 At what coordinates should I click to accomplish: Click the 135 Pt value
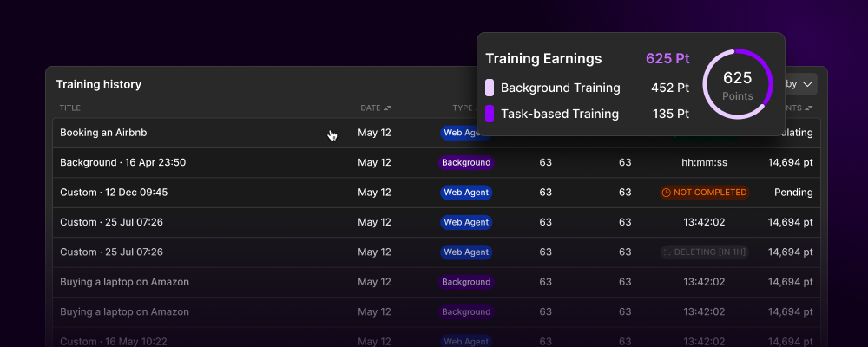click(671, 114)
